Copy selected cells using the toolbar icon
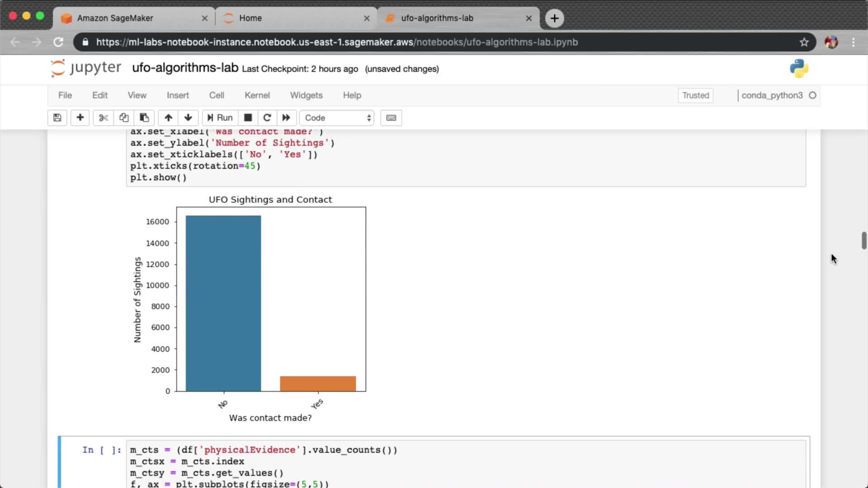This screenshot has width=868, height=488. coord(124,118)
